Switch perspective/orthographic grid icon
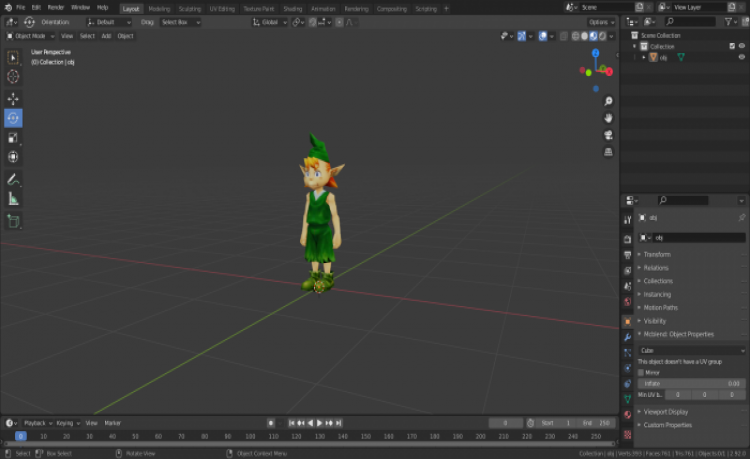 [608, 152]
